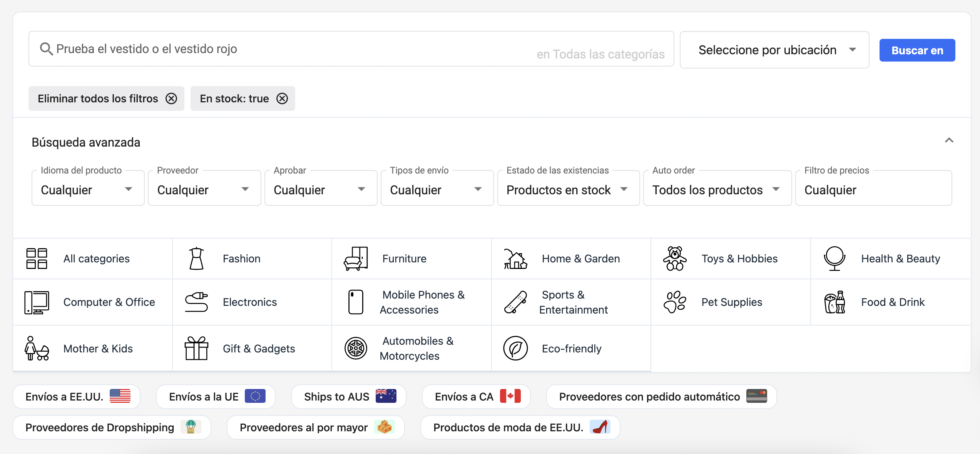Click the Sports & Entertainment skateboard icon
Viewport: 980px width, 454px height.
pyautogui.click(x=515, y=302)
